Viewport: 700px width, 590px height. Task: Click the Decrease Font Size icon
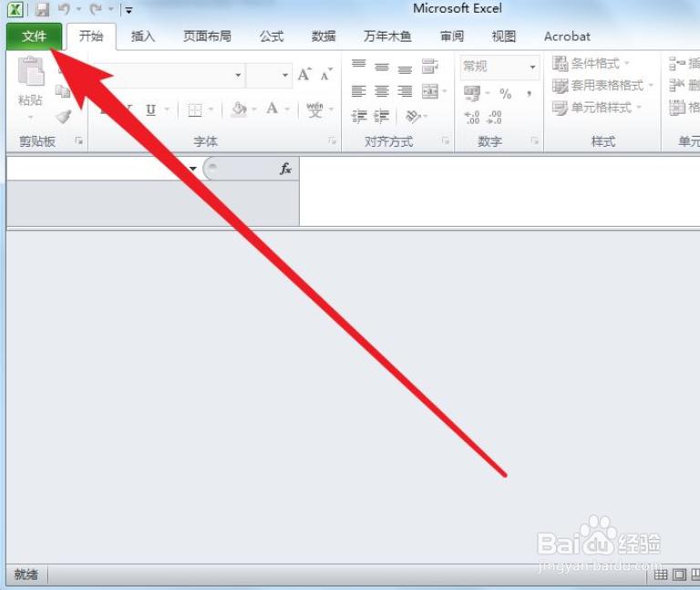[x=326, y=74]
